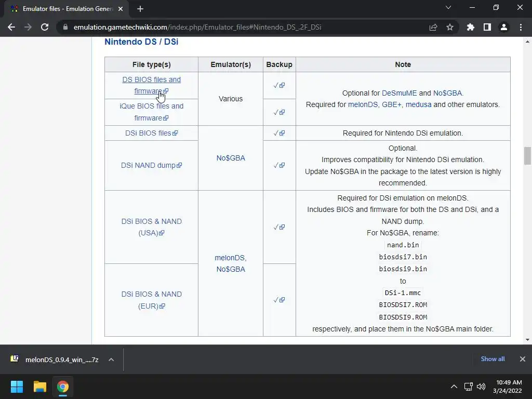
Task: Close the Emulator files tab
Action: pos(121,9)
